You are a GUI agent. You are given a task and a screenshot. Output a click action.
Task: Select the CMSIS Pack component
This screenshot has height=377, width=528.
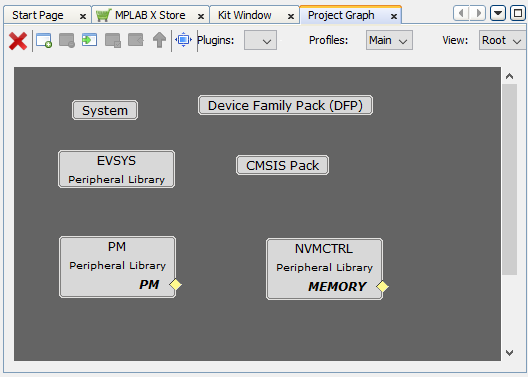[x=282, y=165]
